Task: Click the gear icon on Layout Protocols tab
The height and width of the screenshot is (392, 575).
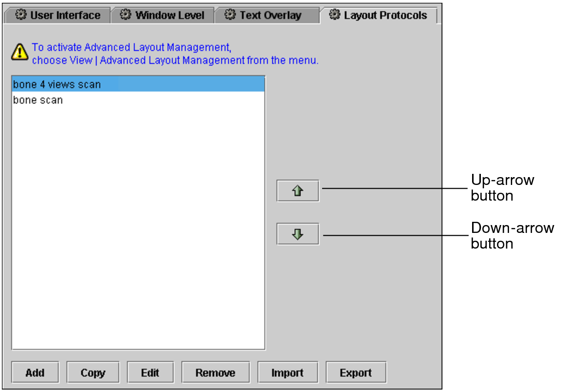Action: pos(335,15)
